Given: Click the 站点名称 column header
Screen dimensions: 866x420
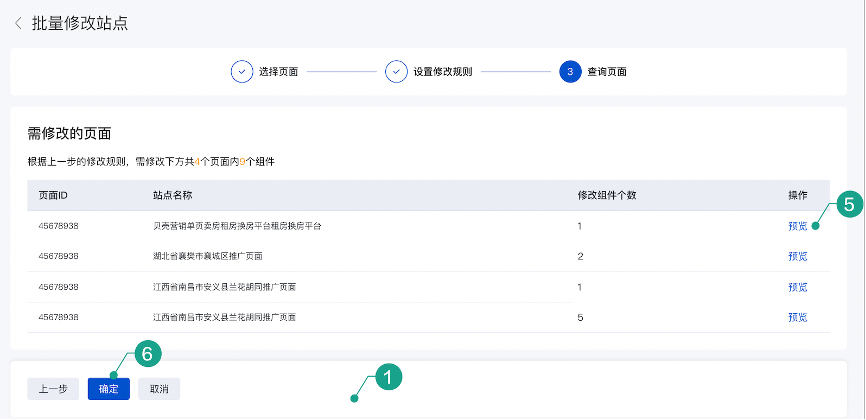Looking at the screenshot, I should (172, 195).
